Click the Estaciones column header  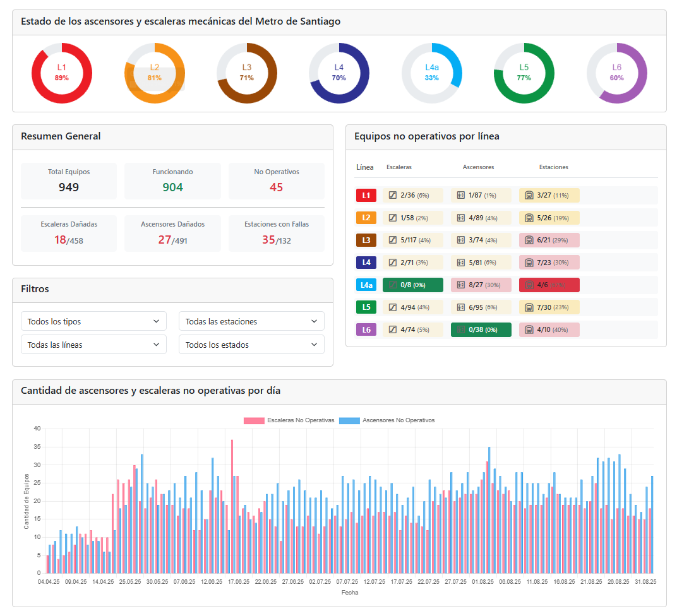[553, 167]
